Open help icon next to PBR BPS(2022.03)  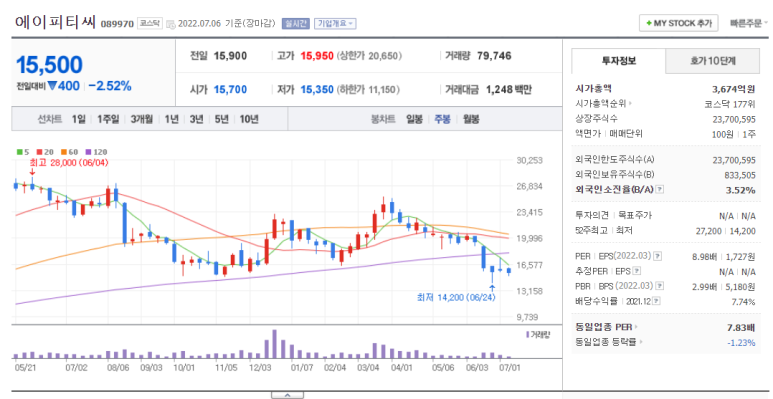(660, 286)
